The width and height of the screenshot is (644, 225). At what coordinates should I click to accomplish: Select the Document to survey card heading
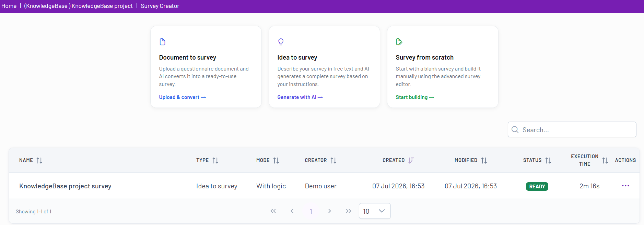click(x=188, y=58)
